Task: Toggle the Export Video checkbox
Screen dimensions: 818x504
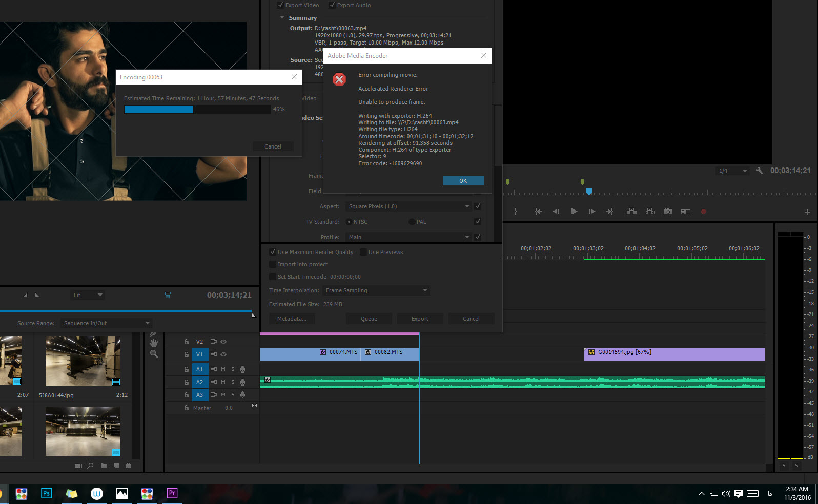Action: pyautogui.click(x=280, y=5)
